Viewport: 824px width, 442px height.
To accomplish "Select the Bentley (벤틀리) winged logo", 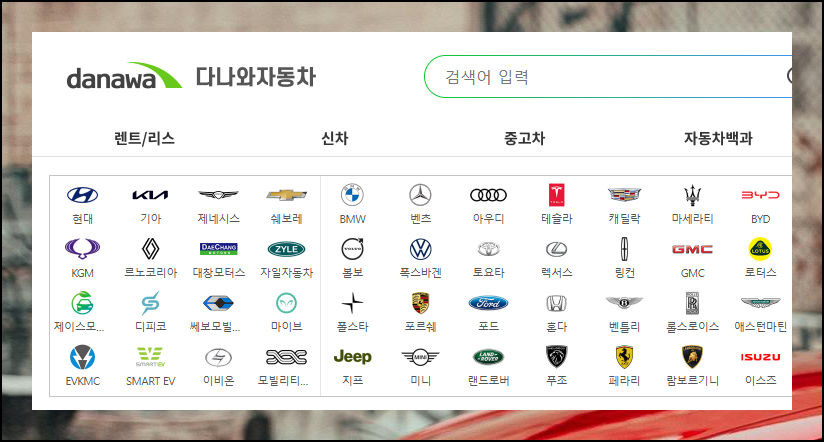I will (624, 303).
